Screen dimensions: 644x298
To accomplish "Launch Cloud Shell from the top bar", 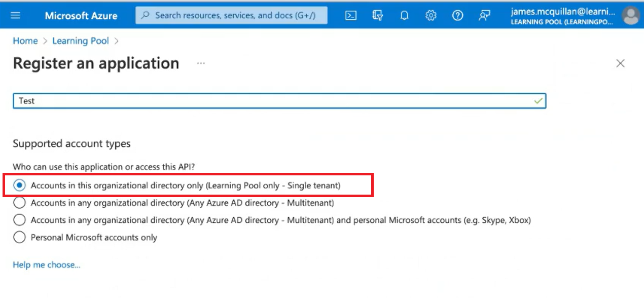I will [350, 15].
